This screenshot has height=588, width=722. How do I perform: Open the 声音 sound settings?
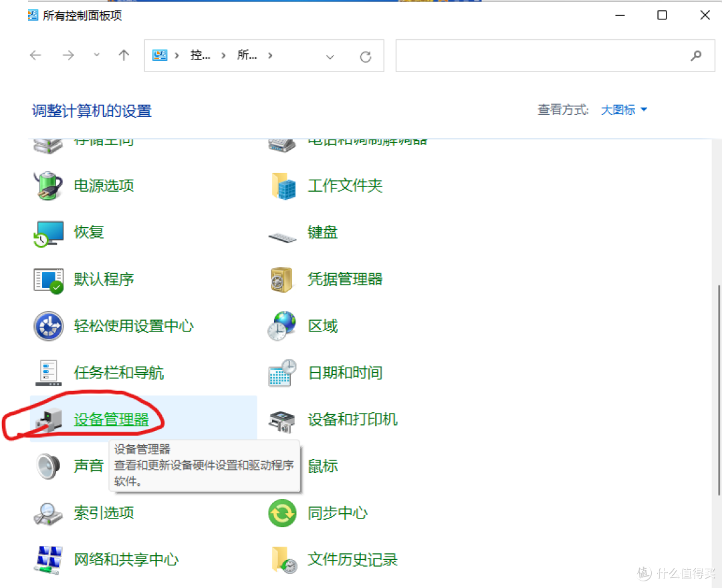click(89, 466)
